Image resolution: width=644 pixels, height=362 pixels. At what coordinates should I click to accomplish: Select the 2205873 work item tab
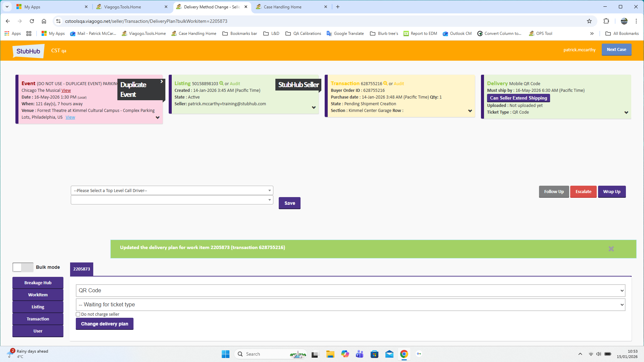coord(82,269)
